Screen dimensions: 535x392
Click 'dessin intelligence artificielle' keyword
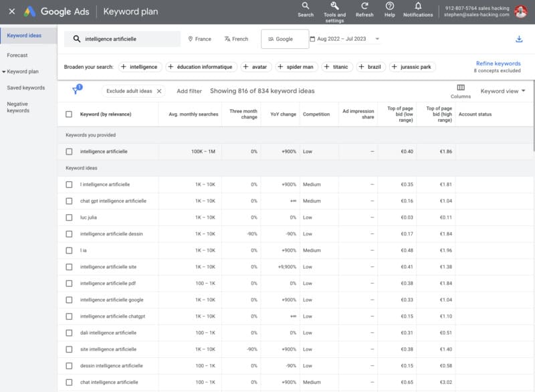[x=111, y=366]
